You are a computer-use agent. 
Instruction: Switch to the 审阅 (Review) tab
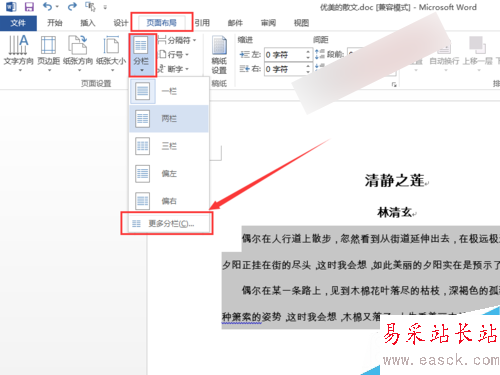pos(268,23)
